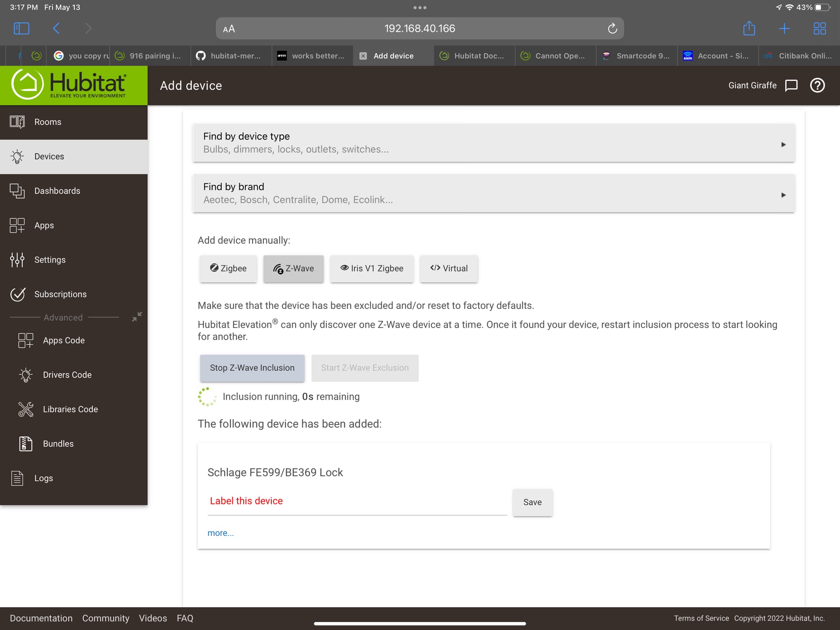Switch to the Hubitat Doc... tab
The image size is (840, 630).
point(474,56)
